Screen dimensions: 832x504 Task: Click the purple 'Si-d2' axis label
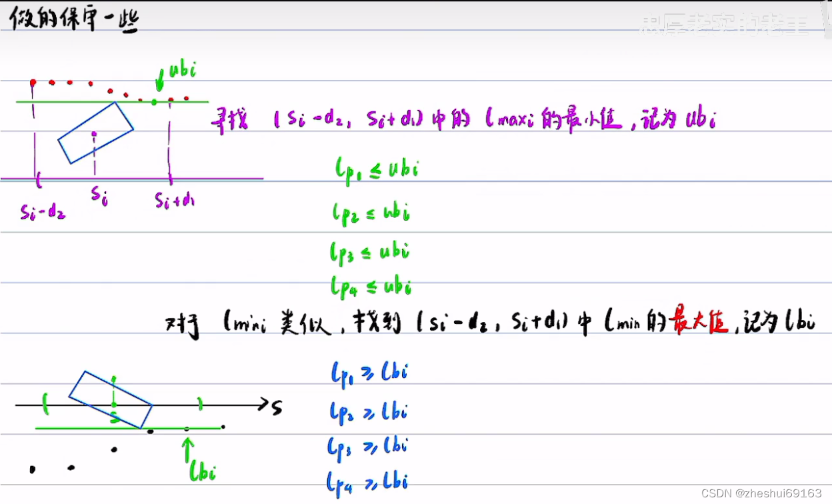coord(43,212)
